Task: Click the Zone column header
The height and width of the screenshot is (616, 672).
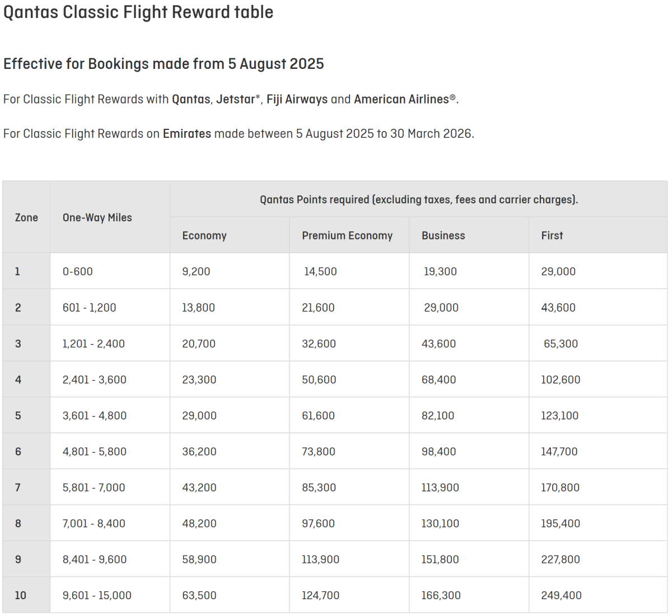Action: coord(26,217)
